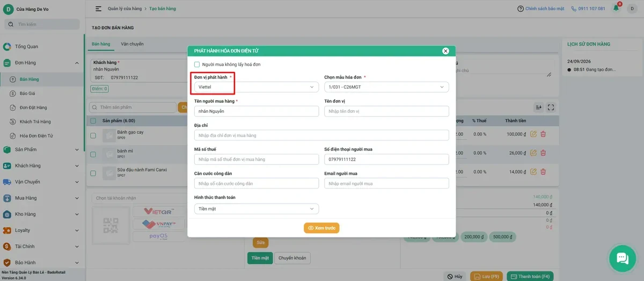Expand the Tài Chính menu chevron
Viewport: 644px width, 281px height.
pyautogui.click(x=77, y=247)
